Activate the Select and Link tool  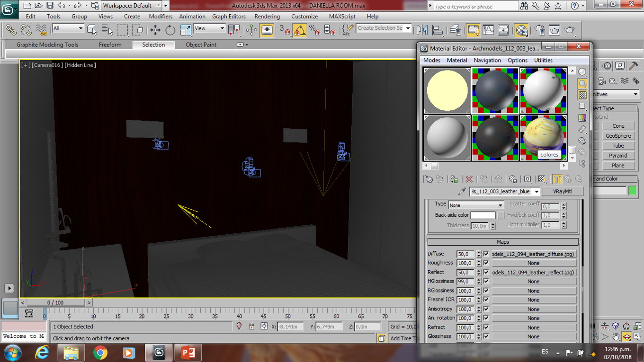tap(11, 30)
